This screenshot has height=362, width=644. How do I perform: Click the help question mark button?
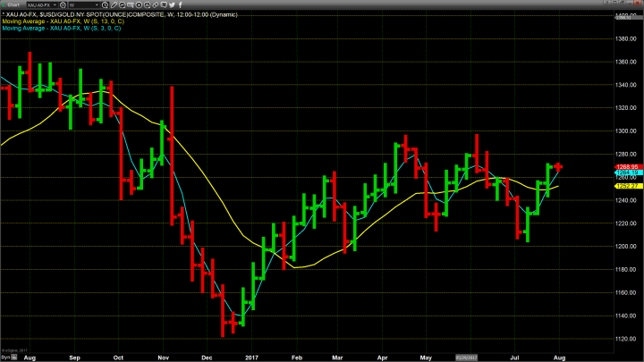pos(606,5)
